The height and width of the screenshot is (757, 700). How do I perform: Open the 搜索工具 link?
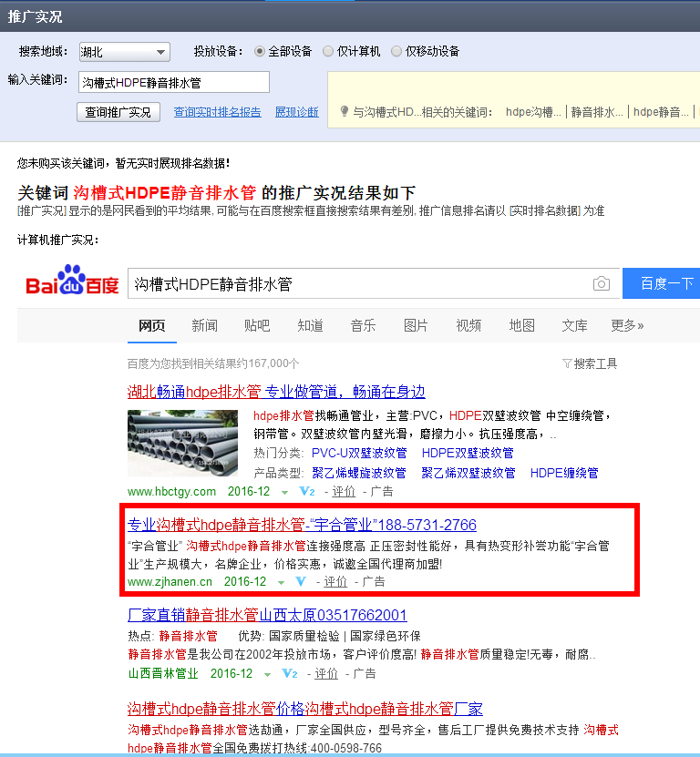pyautogui.click(x=595, y=363)
